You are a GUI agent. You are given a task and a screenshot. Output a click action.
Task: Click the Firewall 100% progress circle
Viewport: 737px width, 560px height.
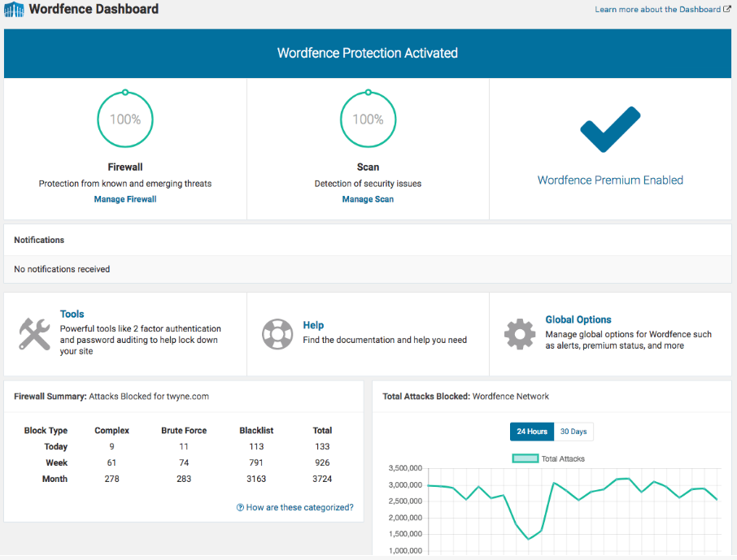[124, 119]
